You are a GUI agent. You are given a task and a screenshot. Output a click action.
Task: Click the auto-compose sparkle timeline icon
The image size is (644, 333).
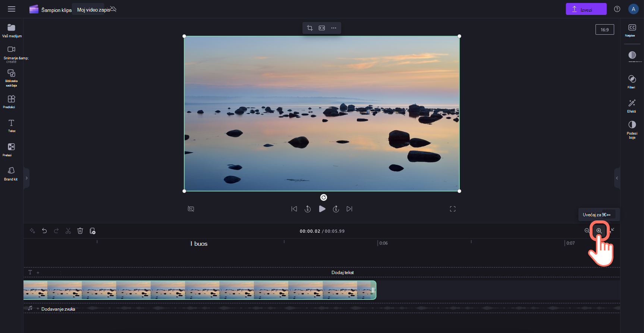click(x=32, y=231)
